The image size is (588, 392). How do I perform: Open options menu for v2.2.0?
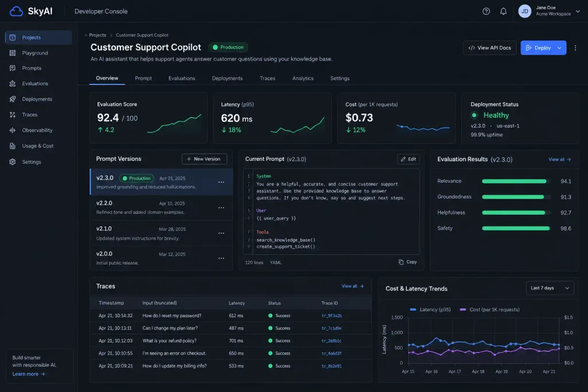221,208
